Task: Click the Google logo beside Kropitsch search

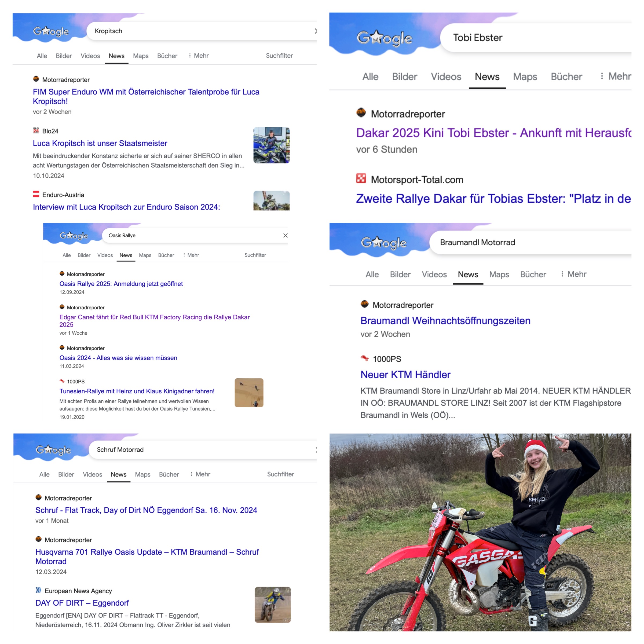Action: coord(51,31)
